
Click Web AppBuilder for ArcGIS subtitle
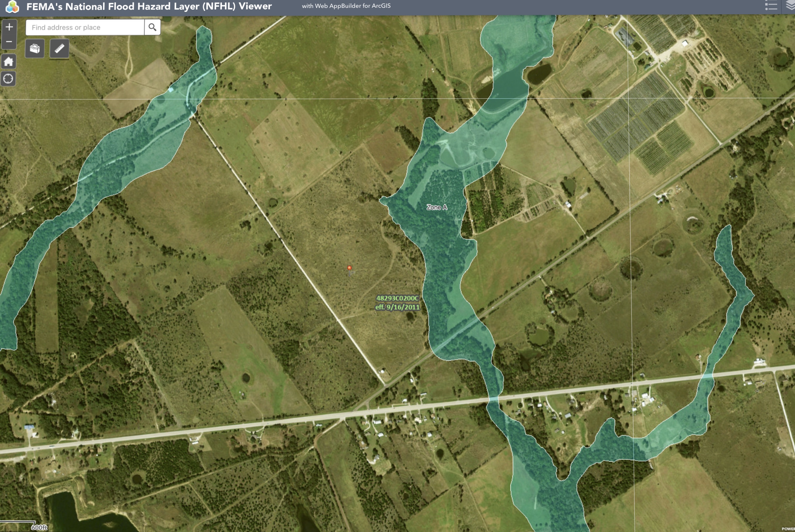pos(346,6)
